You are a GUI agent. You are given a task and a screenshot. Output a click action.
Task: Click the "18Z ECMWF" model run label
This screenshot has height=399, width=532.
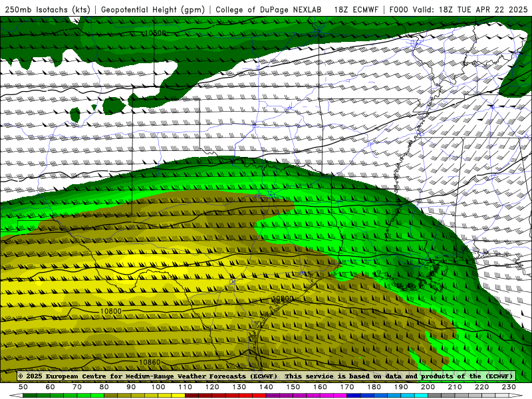356,9
